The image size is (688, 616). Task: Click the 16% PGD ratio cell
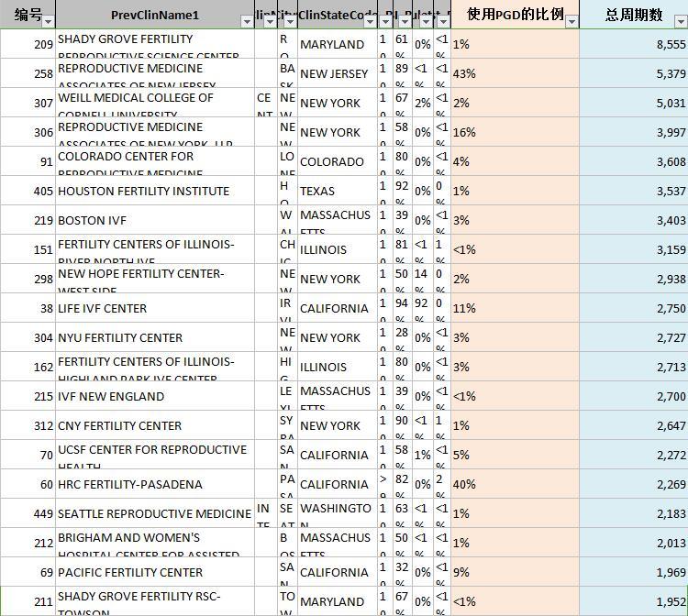coord(516,132)
